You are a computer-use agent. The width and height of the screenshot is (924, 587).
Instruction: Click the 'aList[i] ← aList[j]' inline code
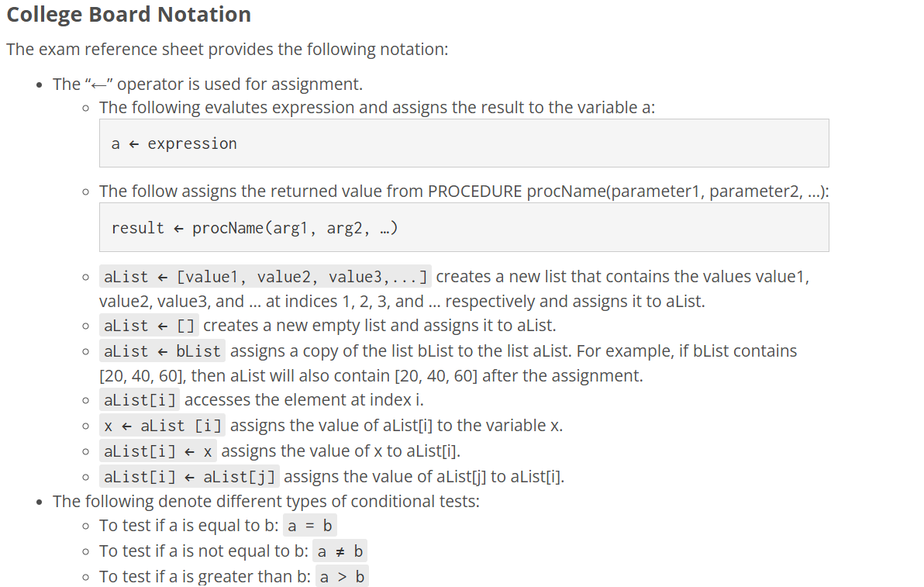point(189,477)
